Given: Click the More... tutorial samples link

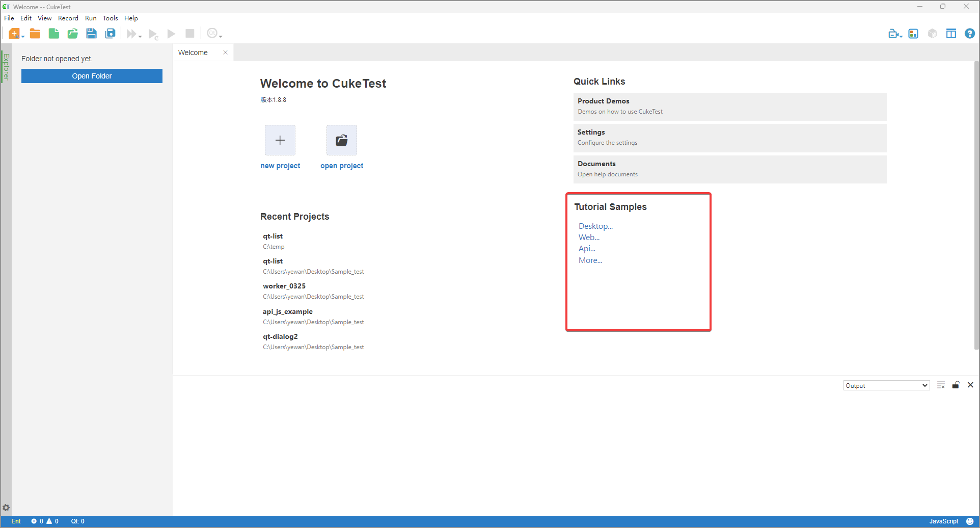Looking at the screenshot, I should click(590, 260).
